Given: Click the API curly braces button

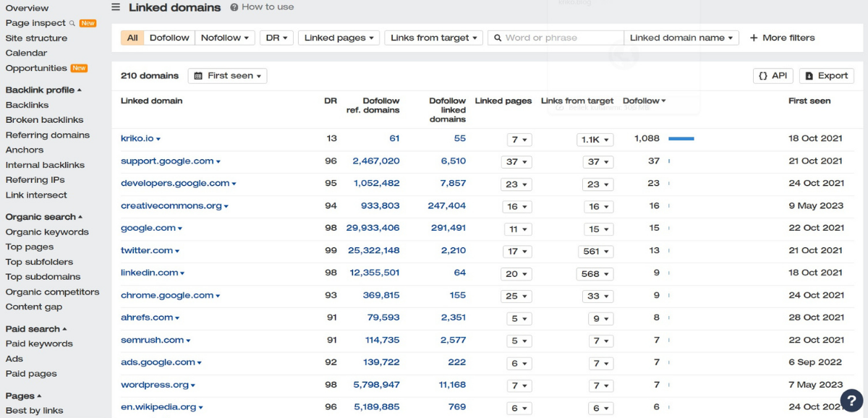Looking at the screenshot, I should (773, 76).
